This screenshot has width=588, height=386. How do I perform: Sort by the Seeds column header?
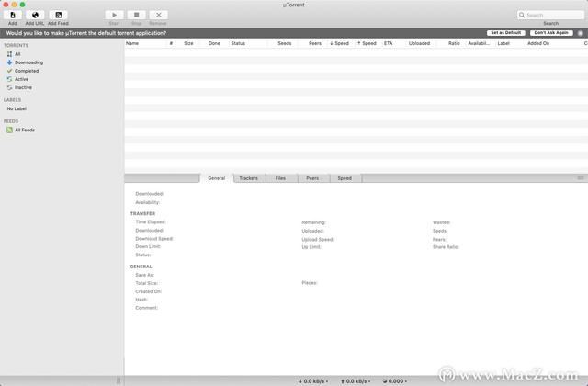point(284,43)
